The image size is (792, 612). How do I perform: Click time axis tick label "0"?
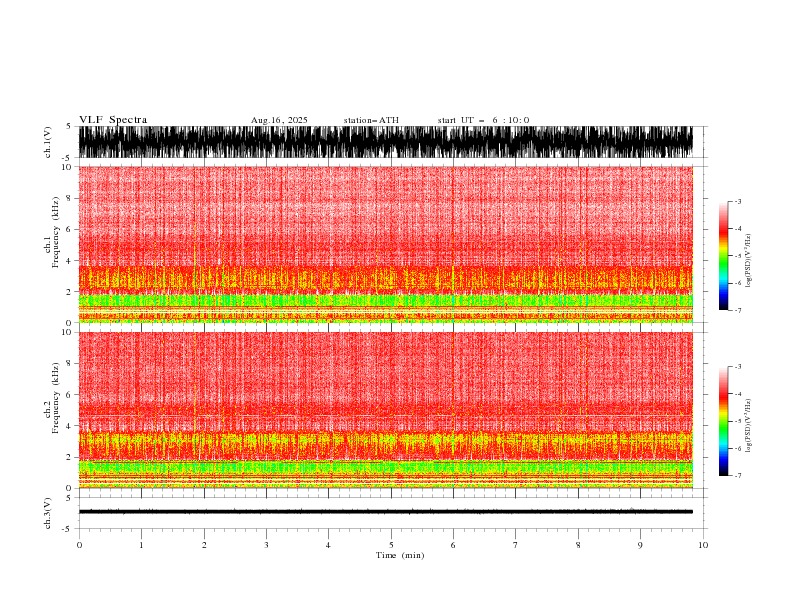(x=79, y=545)
